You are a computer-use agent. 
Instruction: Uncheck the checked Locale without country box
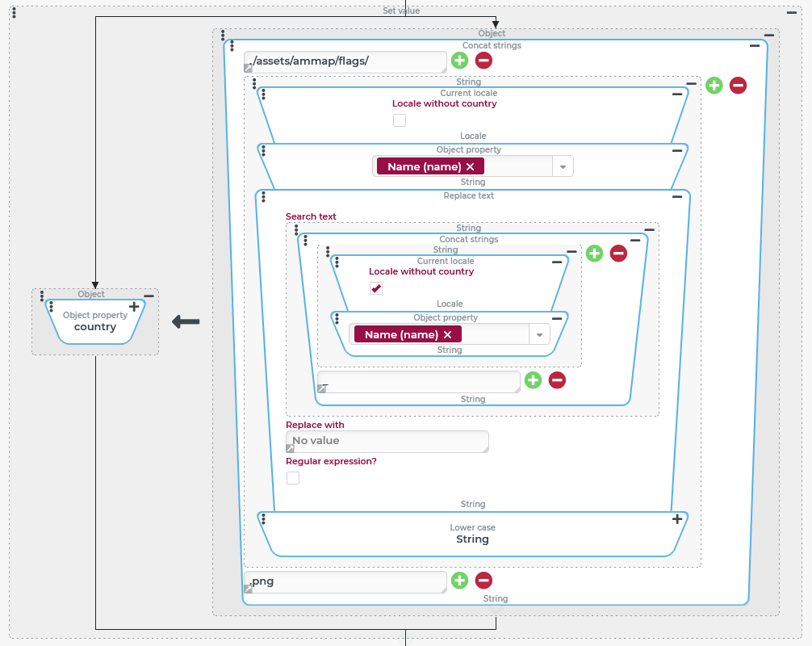pos(376,288)
